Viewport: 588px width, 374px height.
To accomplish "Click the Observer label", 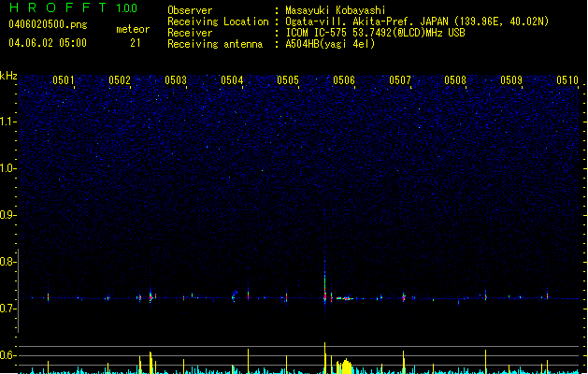I will [190, 10].
